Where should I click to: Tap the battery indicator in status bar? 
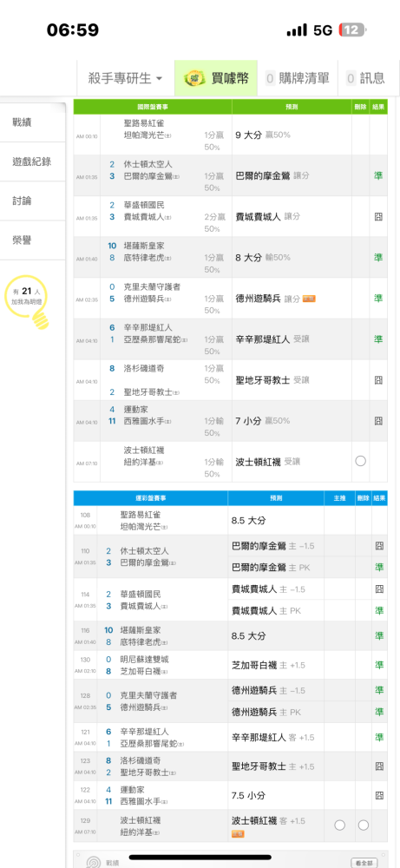click(352, 30)
